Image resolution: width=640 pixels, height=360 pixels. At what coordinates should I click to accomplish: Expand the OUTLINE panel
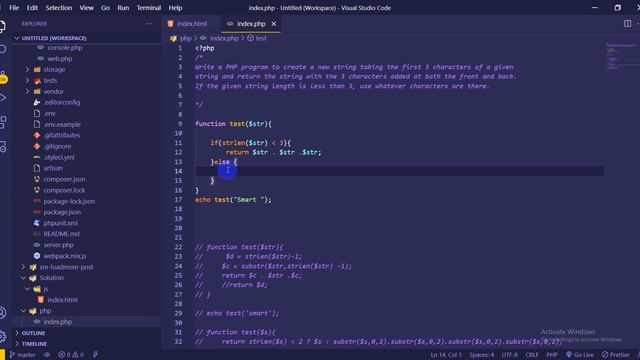(x=33, y=333)
